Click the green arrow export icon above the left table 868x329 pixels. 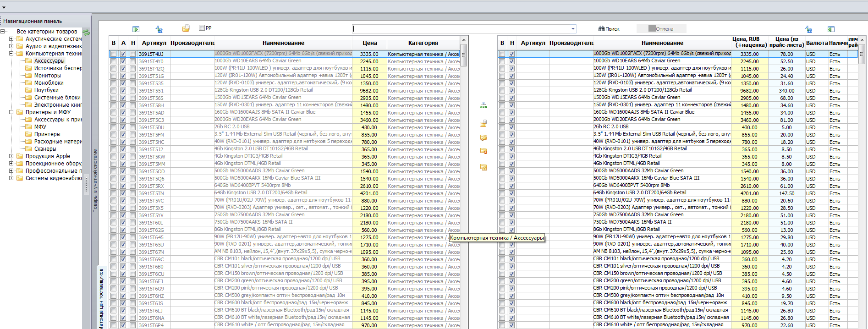pos(136,29)
